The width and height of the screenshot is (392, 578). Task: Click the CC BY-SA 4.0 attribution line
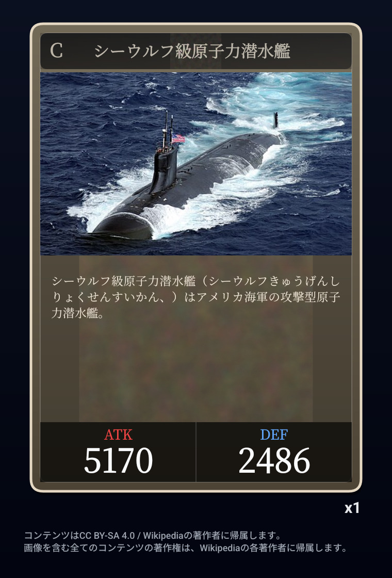coord(153,535)
